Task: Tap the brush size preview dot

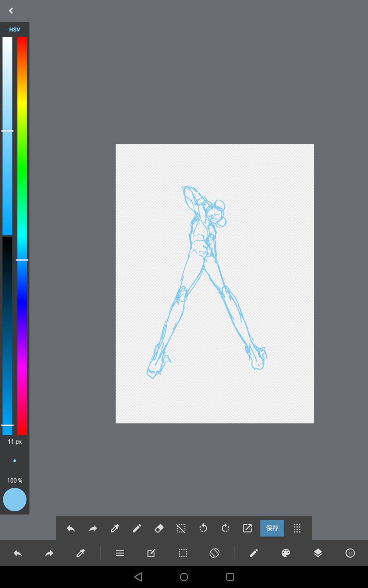Action: pyautogui.click(x=15, y=460)
